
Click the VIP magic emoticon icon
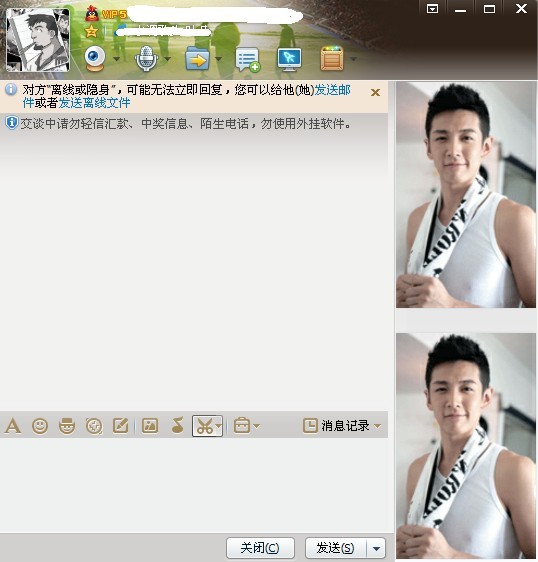pos(67,426)
